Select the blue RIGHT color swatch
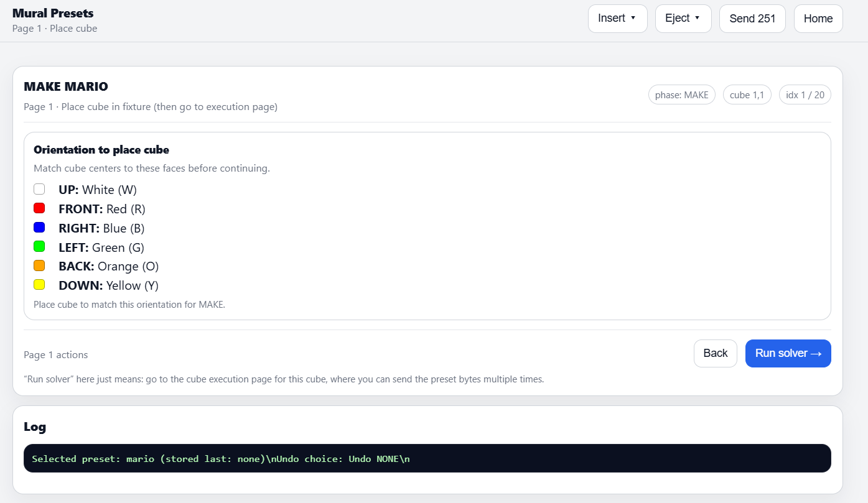 pyautogui.click(x=39, y=228)
